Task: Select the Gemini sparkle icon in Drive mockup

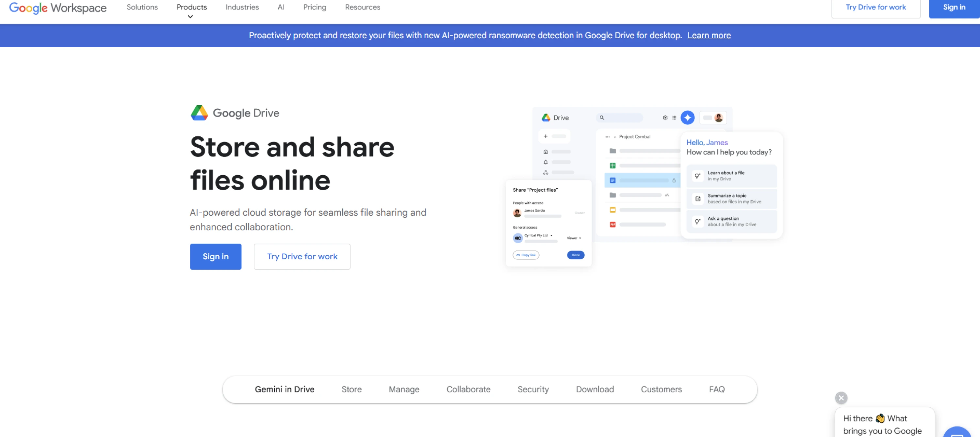Action: tap(688, 118)
